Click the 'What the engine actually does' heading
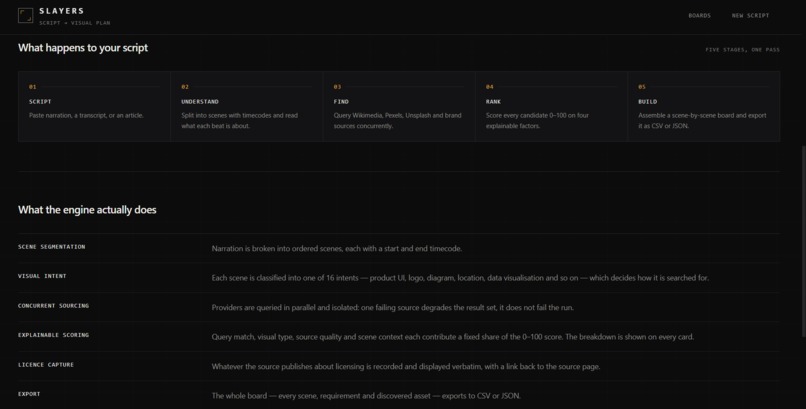This screenshot has width=806, height=409. 87,210
